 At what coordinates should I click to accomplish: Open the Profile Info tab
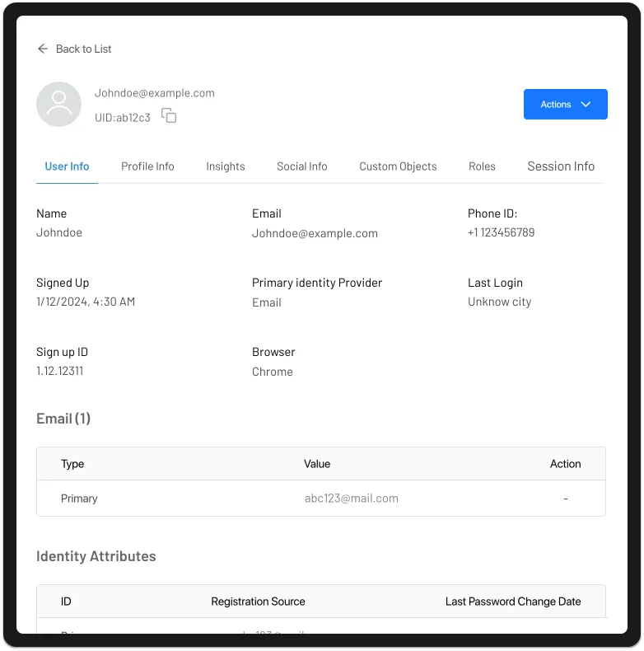(x=147, y=166)
